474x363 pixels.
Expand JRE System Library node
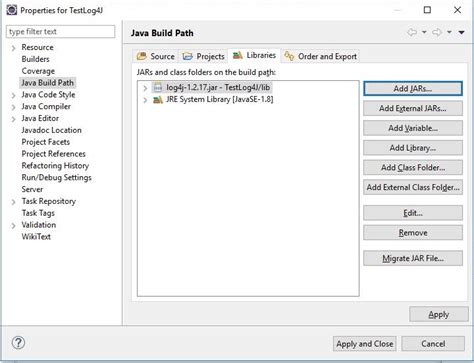point(145,100)
